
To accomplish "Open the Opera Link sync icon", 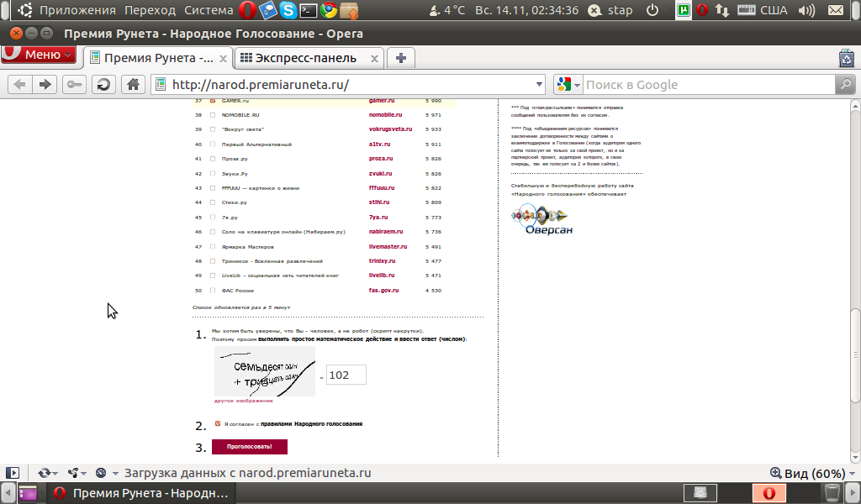I will click(x=44, y=473).
